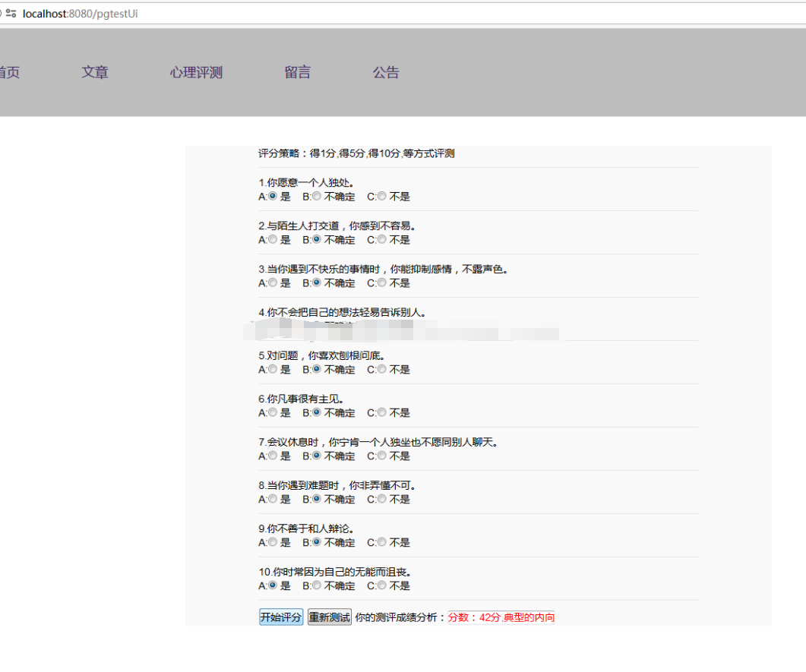Pick B 不确定 for question 7
Screen dimensions: 806x672
click(317, 456)
